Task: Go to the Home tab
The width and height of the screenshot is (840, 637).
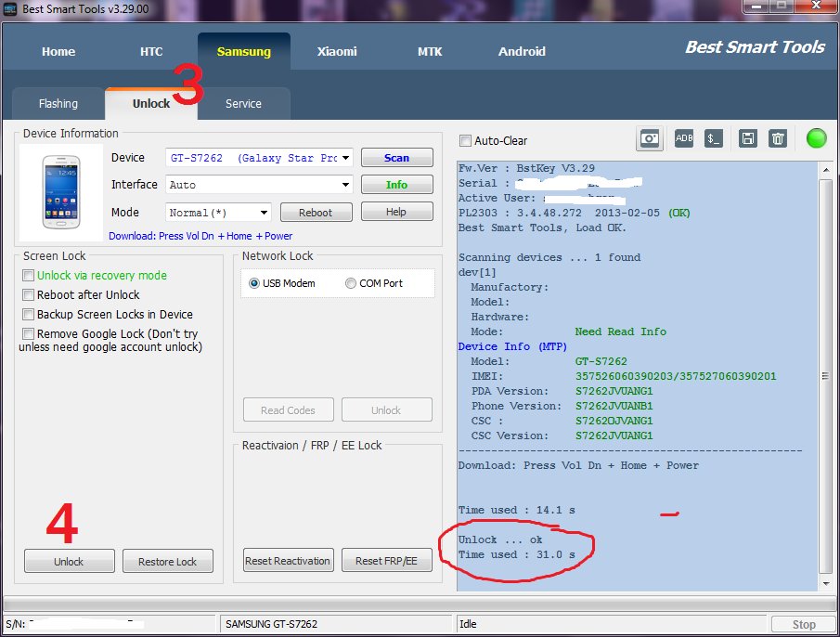Action: 58,51
